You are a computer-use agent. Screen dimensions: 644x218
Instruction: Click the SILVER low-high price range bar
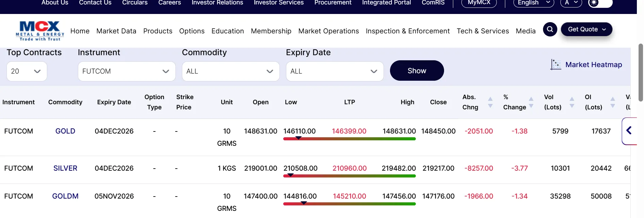pos(350,176)
